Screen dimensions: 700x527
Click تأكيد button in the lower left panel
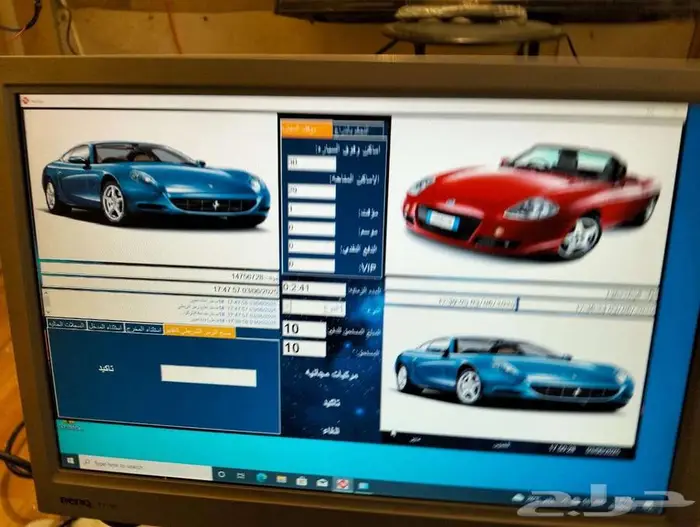[x=106, y=369]
